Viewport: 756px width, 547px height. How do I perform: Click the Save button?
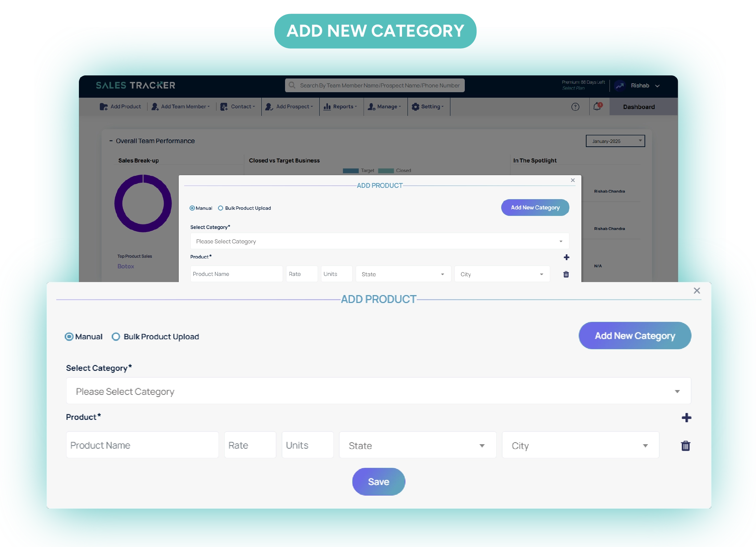378,482
